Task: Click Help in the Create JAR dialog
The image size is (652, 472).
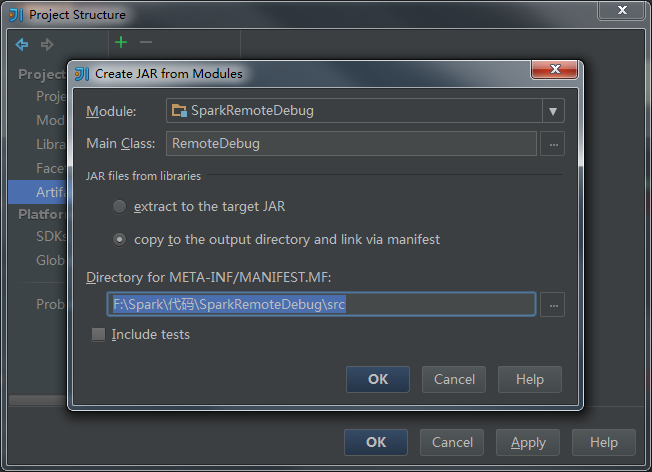Action: [x=530, y=379]
